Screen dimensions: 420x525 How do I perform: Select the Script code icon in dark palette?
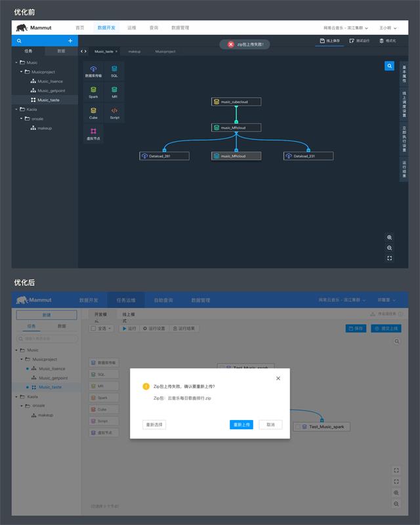pyautogui.click(x=114, y=110)
